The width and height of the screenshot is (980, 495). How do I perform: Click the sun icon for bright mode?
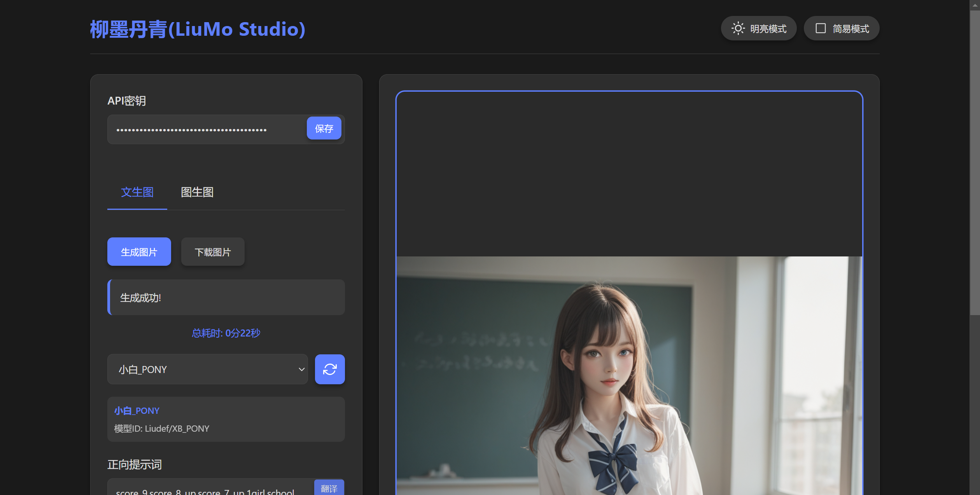tap(738, 28)
